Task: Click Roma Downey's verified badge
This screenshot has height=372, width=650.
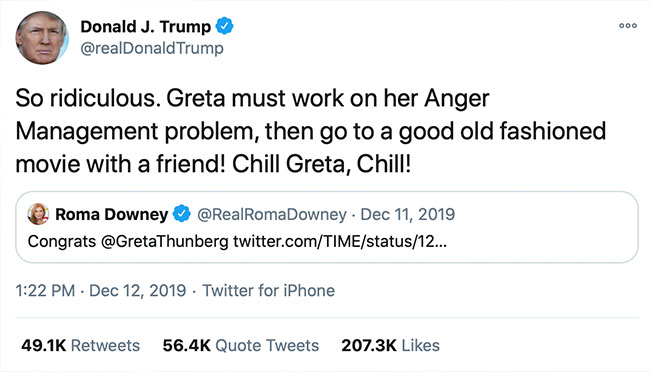Action: [x=181, y=214]
